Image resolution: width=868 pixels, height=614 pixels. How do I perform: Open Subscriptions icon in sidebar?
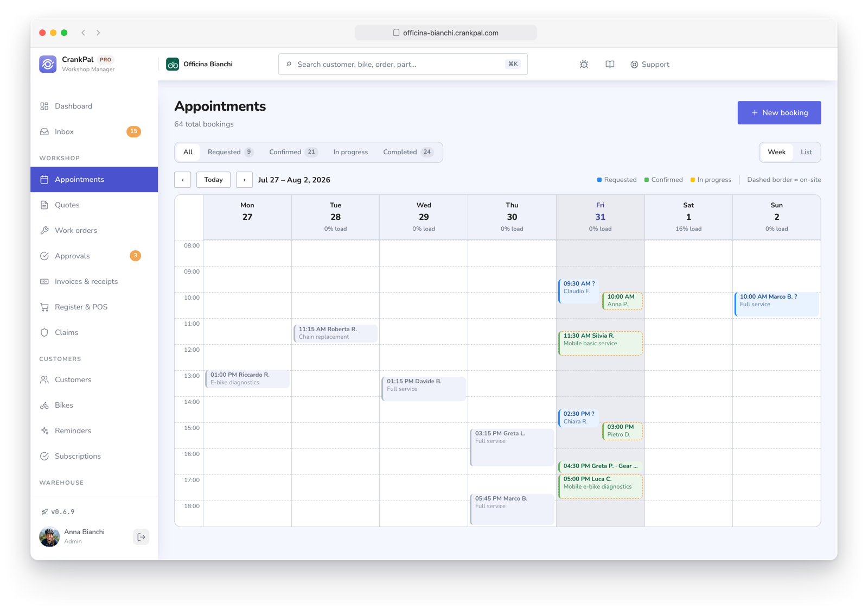click(44, 456)
